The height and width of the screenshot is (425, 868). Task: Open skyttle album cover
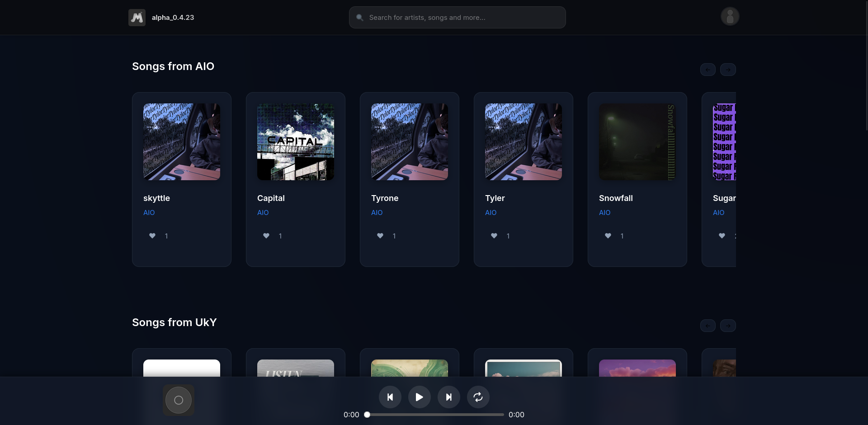pos(182,142)
